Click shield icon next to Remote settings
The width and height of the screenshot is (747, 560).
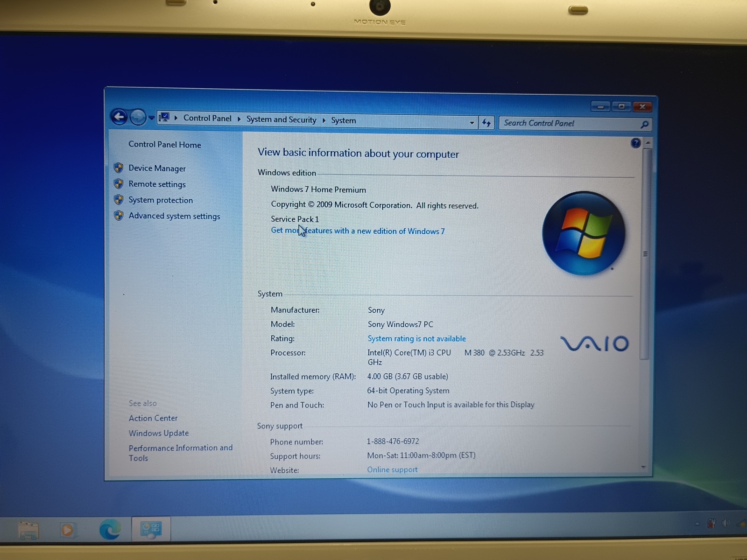119,183
